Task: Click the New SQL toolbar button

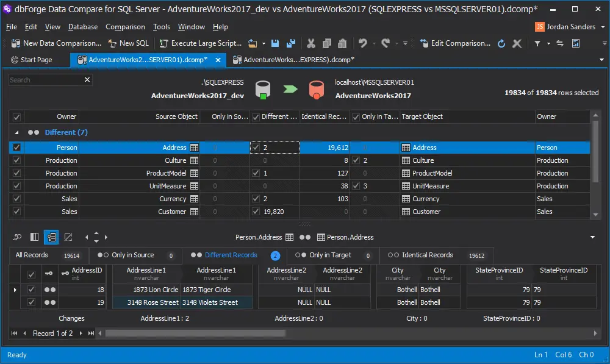Action: 129,43
